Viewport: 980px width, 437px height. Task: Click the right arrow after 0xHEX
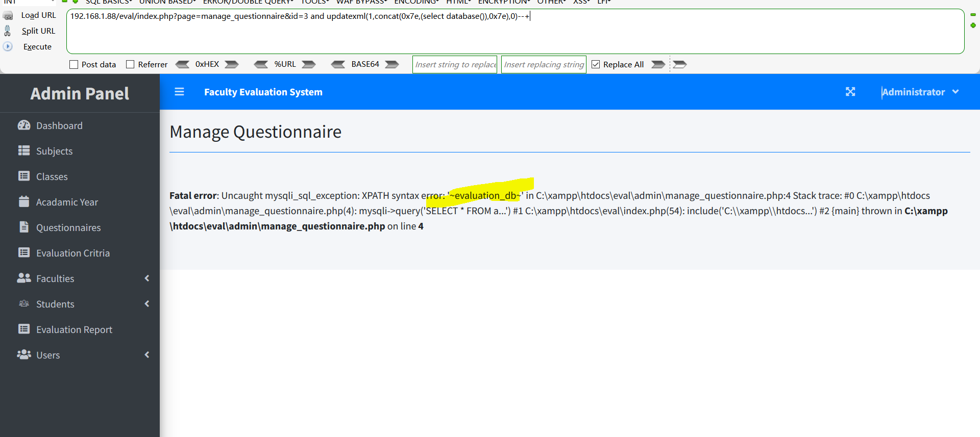(232, 64)
